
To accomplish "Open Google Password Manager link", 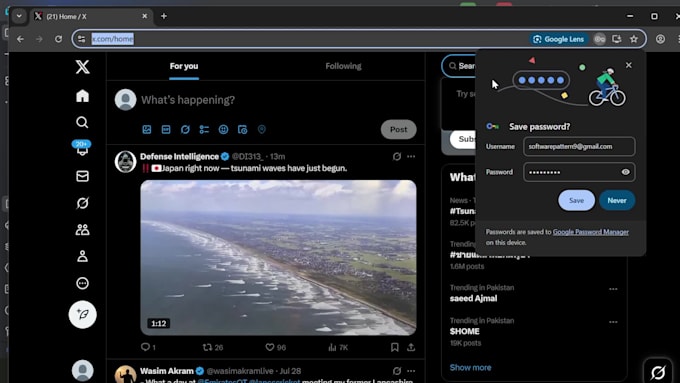I will [591, 232].
